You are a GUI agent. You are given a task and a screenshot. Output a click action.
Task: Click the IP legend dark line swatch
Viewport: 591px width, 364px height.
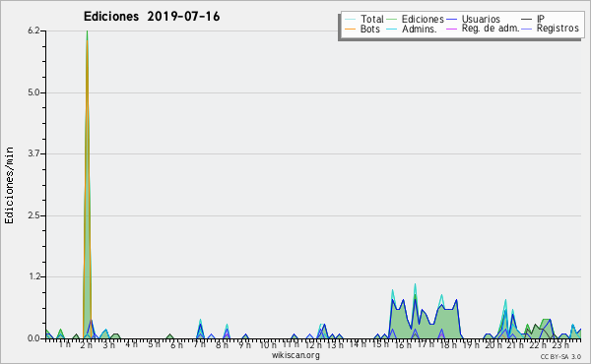527,20
